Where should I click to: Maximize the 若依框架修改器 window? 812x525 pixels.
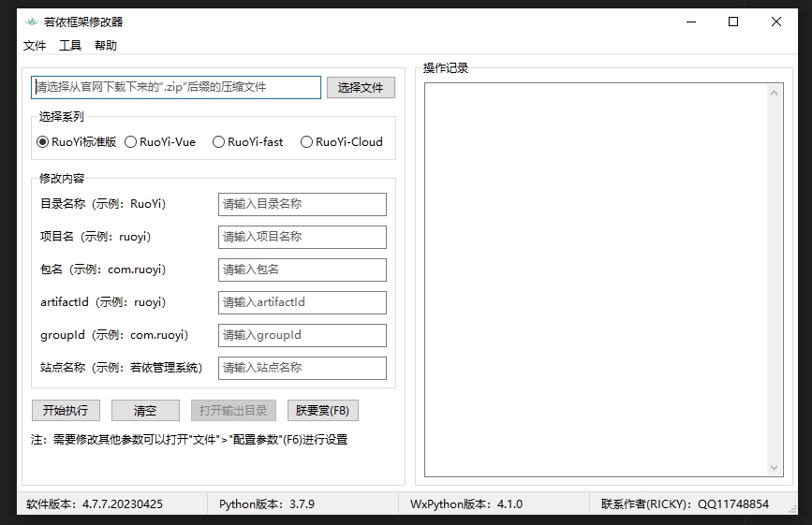[x=733, y=22]
